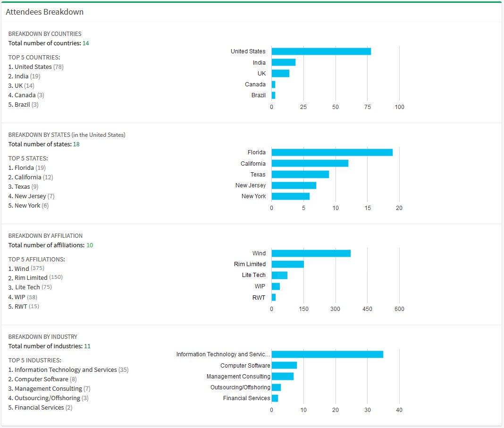Click the total number of countries value 14
504x428 pixels.
click(x=86, y=43)
